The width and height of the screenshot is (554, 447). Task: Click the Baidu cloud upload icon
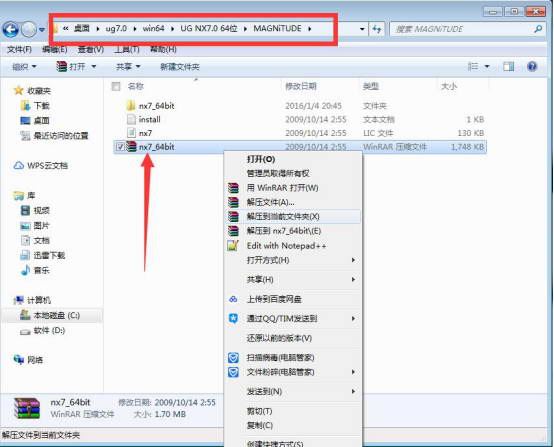[233, 299]
